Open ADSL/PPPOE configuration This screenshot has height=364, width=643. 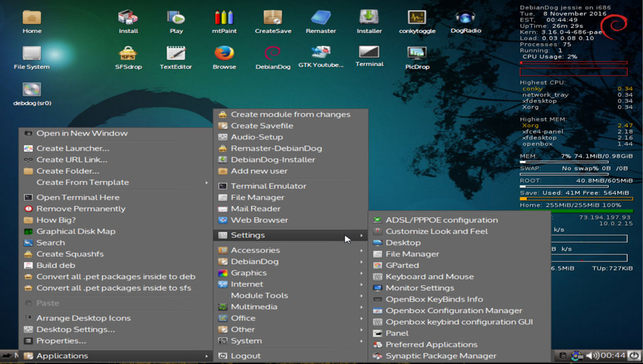coord(459,221)
